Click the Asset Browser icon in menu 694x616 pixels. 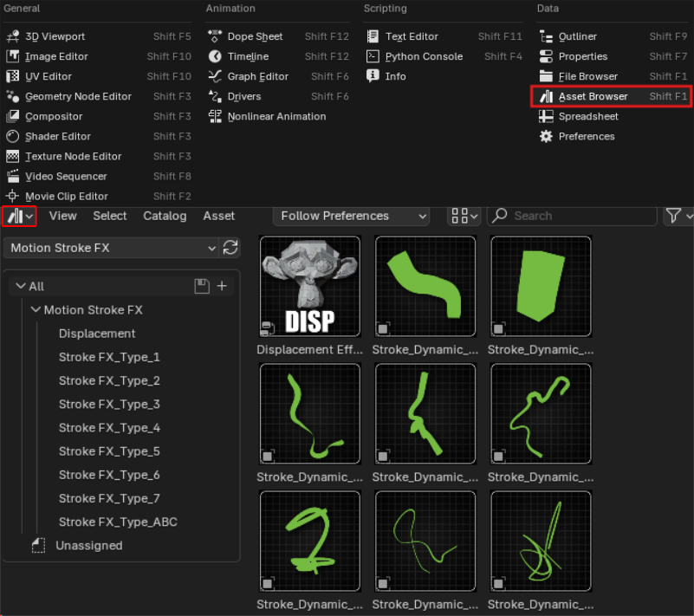click(x=546, y=96)
